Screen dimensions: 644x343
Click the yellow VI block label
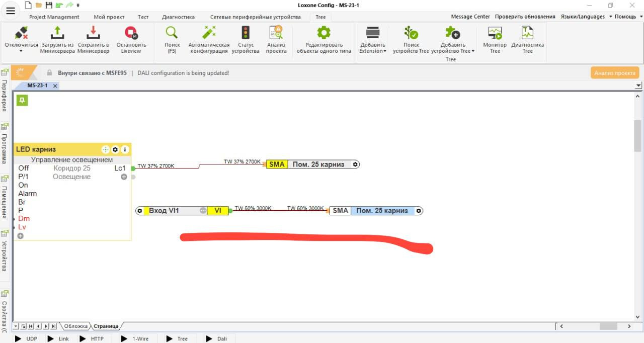(x=218, y=211)
